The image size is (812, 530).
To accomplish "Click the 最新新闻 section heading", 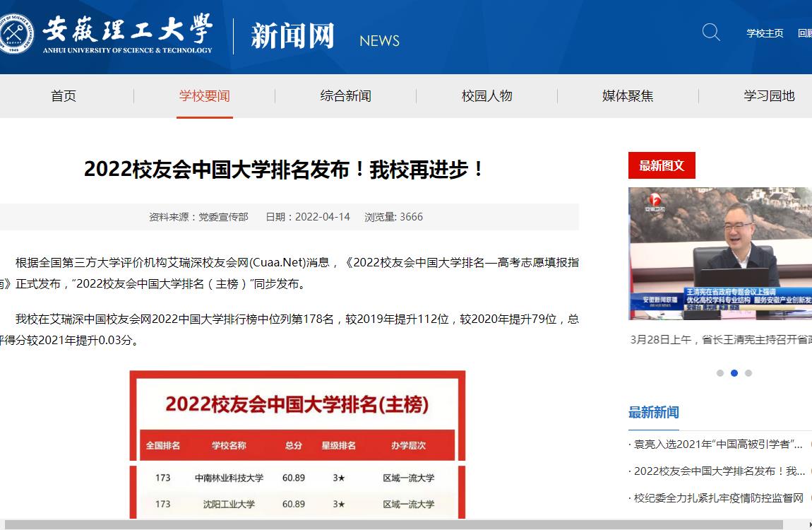I will (654, 413).
